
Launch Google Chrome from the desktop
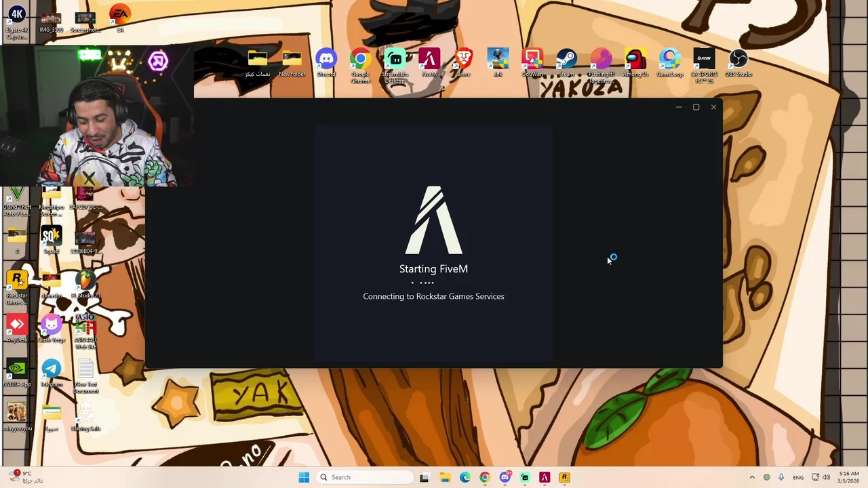360,66
